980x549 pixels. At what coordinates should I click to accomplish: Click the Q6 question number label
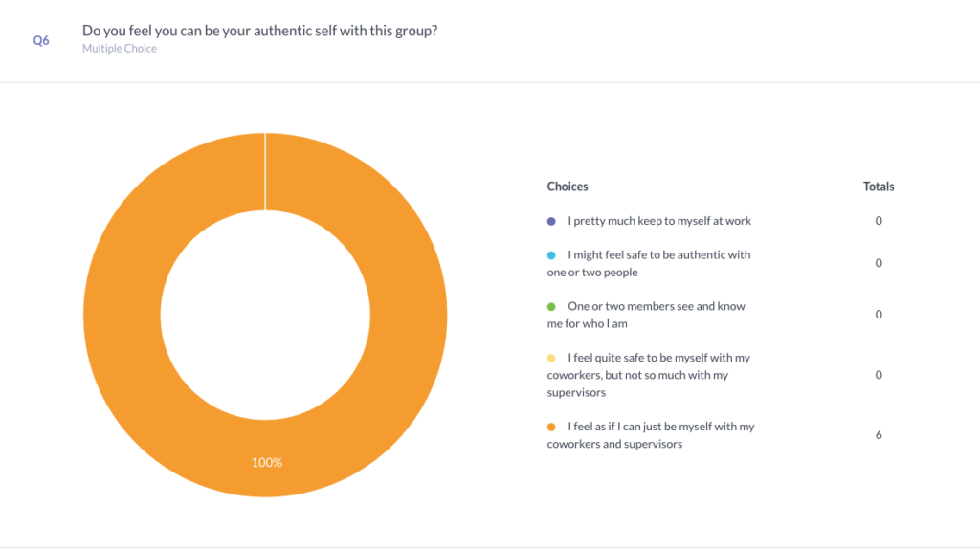point(41,40)
